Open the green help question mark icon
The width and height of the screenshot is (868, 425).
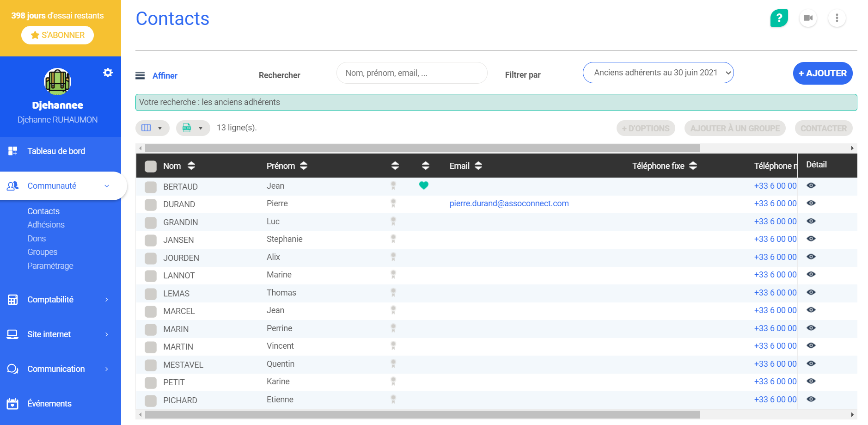779,18
